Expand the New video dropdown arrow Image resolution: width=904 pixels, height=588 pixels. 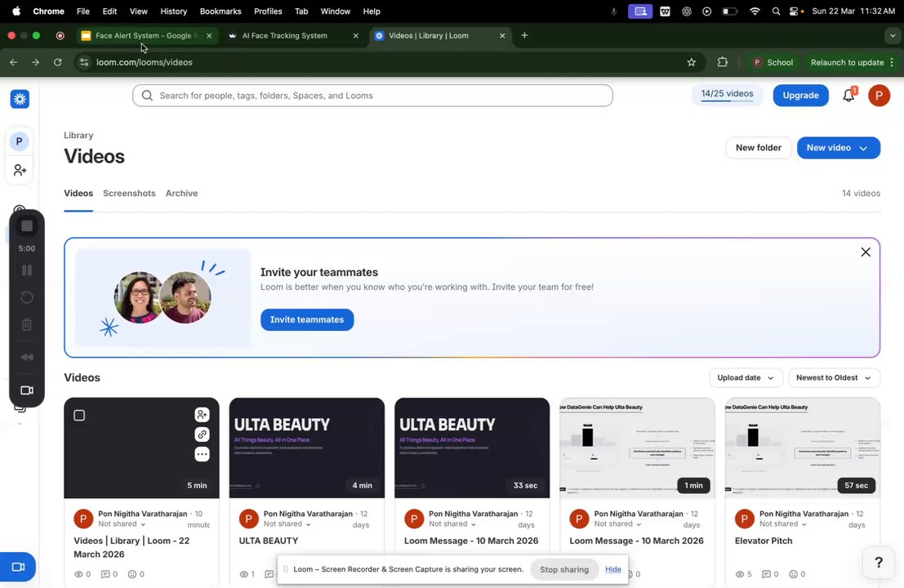[863, 148]
